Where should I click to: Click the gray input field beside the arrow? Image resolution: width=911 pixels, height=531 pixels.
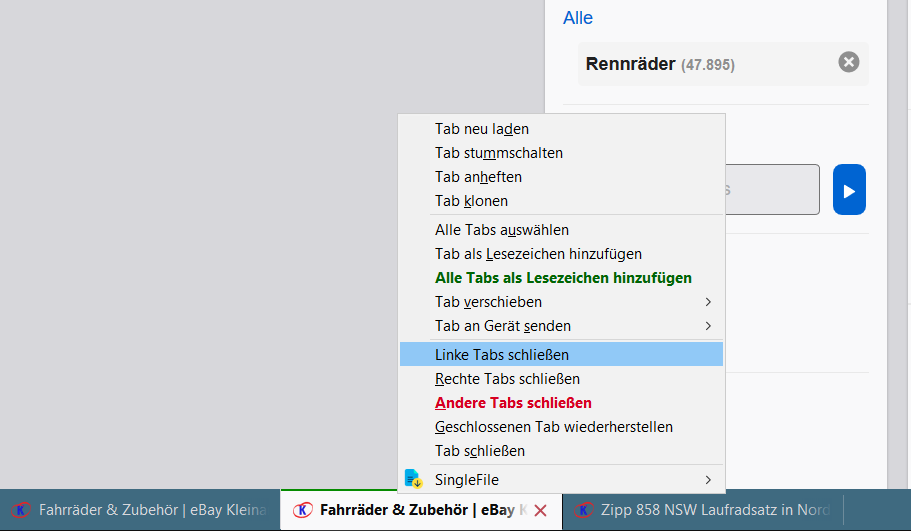point(770,190)
